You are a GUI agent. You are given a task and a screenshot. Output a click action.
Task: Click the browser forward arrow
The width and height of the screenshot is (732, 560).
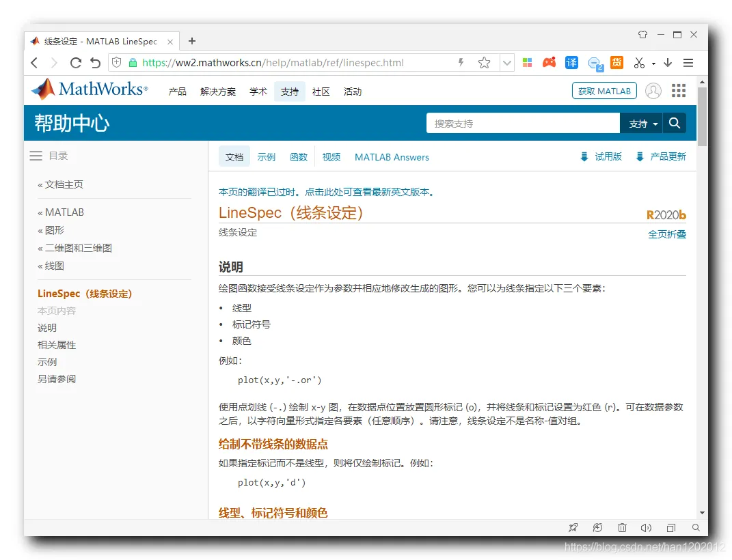[54, 63]
